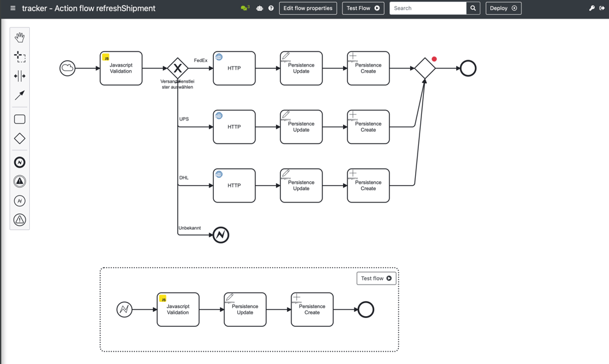This screenshot has width=609, height=364.
Task: Select the space tool
Action: click(x=20, y=76)
